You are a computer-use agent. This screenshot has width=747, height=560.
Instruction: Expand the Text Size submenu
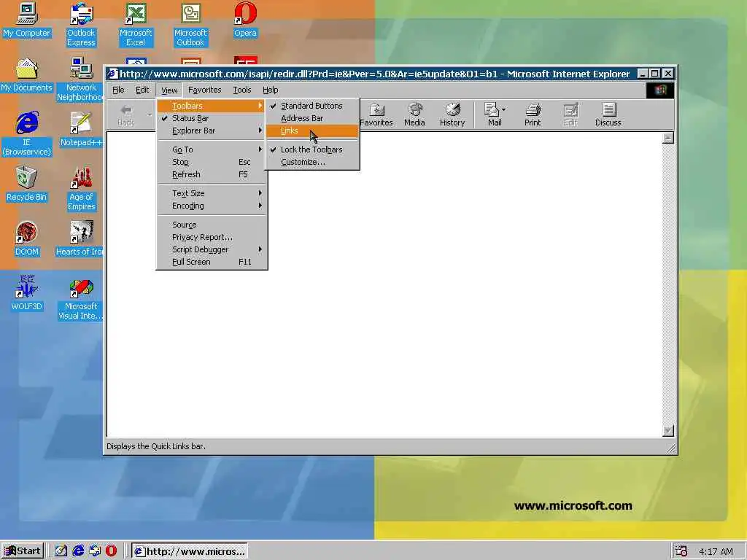point(212,193)
